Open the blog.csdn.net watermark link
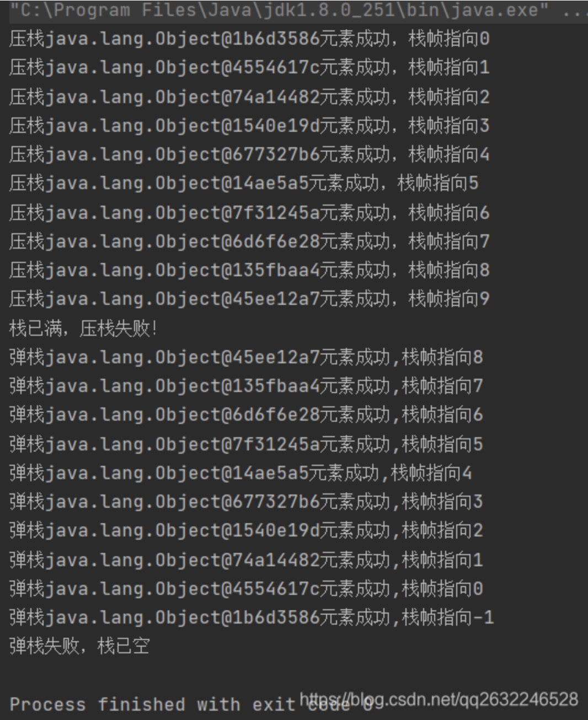Screen dimensions: 588x720 click(x=439, y=700)
